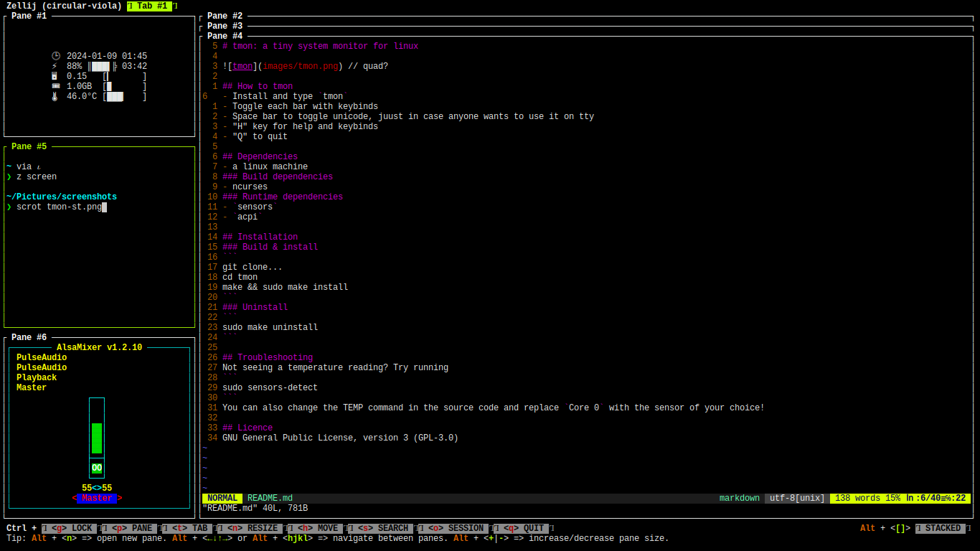
Task: Click the 'sudo make uninstall' line
Action: [270, 327]
